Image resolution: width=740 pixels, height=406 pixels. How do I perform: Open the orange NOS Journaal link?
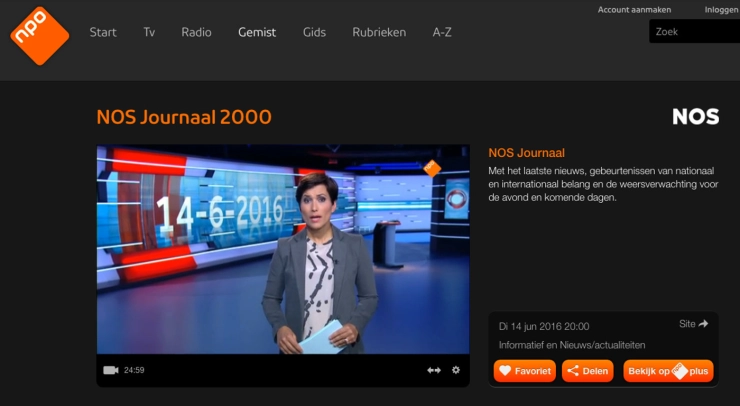[x=527, y=153]
